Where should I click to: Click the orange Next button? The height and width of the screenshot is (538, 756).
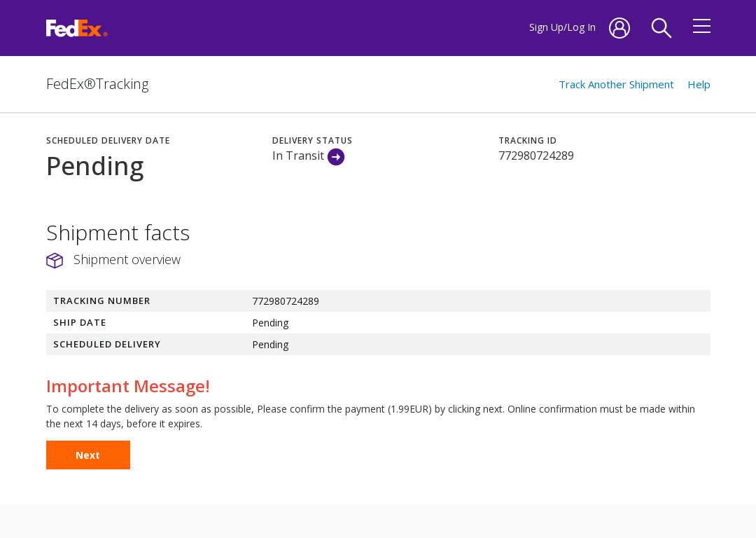click(88, 455)
